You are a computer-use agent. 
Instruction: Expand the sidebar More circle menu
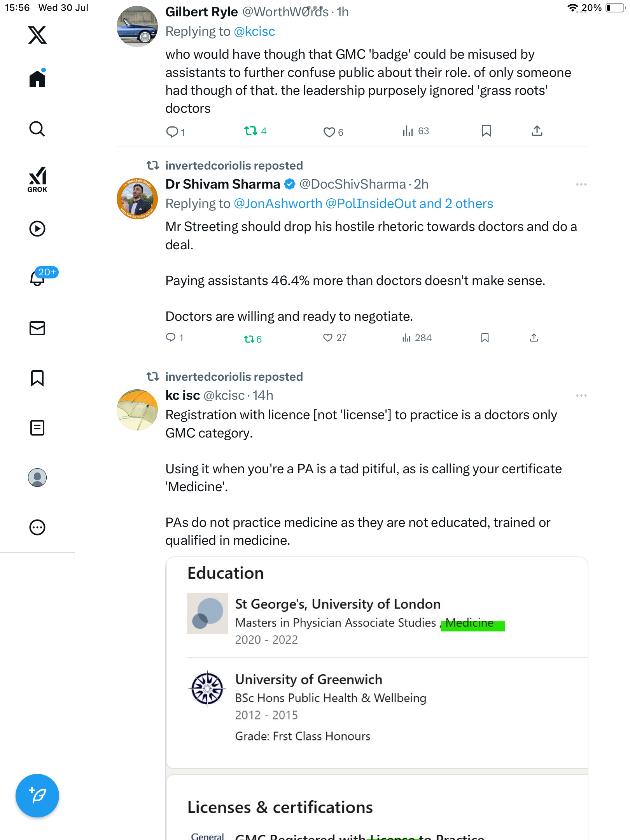tap(37, 527)
